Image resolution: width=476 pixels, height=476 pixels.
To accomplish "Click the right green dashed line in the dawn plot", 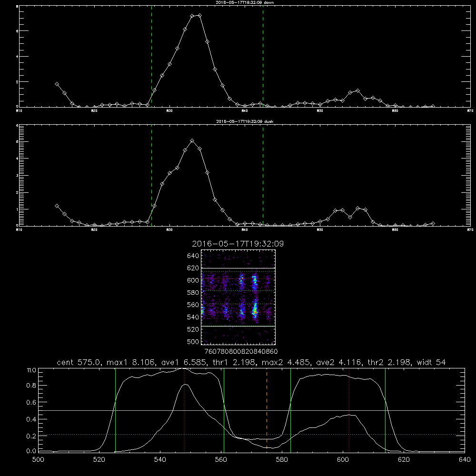I will pos(263,57).
